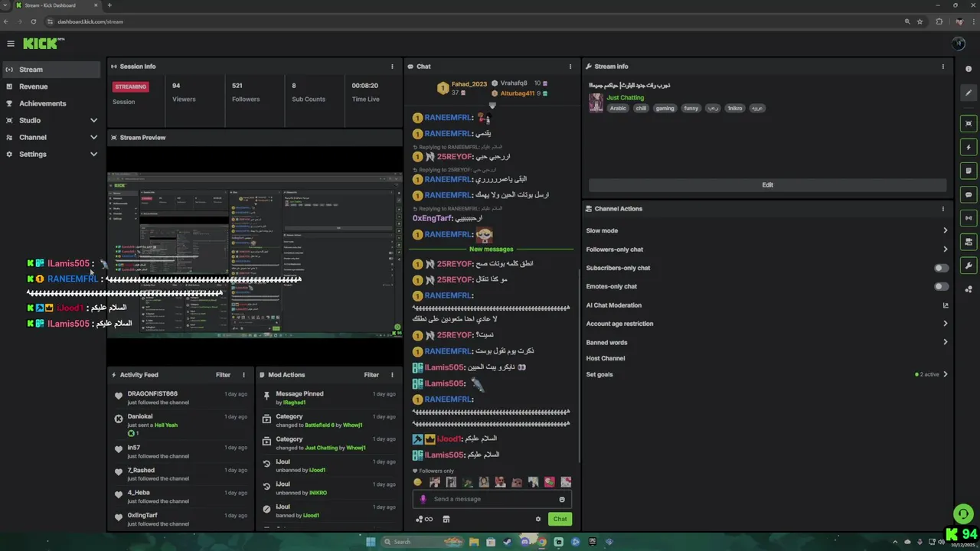Open chat settings gear icon

click(538, 519)
